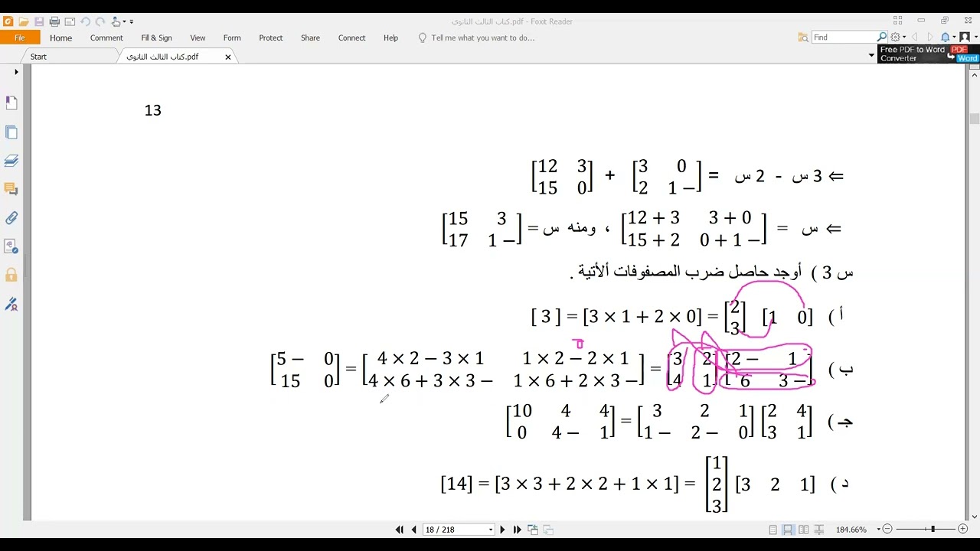Viewport: 980px width, 551px height.
Task: Zoom out with the minus button
Action: (x=887, y=530)
